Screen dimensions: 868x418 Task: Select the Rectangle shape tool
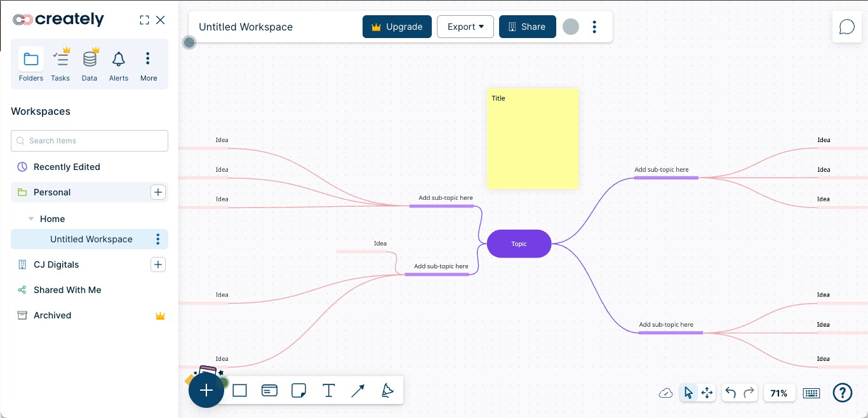pos(239,391)
